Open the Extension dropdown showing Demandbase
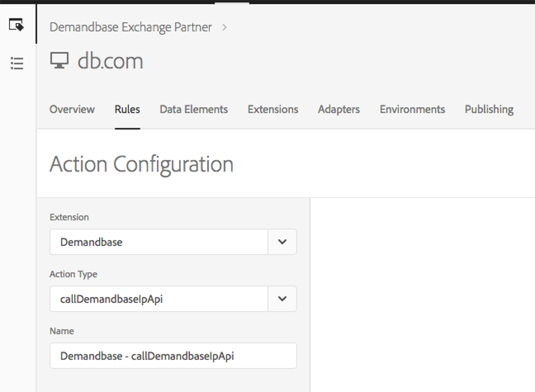535x392 pixels. (x=174, y=242)
